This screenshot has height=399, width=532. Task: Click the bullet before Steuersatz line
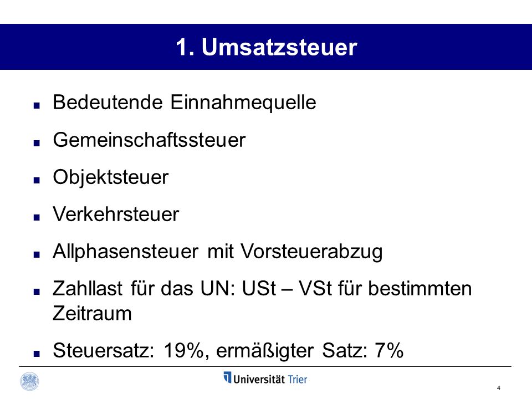[37, 354]
